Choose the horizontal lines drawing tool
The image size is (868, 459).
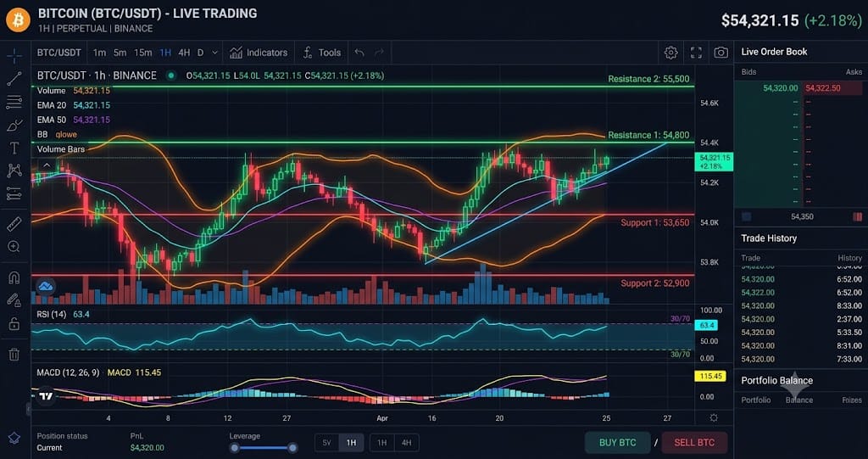(14, 102)
